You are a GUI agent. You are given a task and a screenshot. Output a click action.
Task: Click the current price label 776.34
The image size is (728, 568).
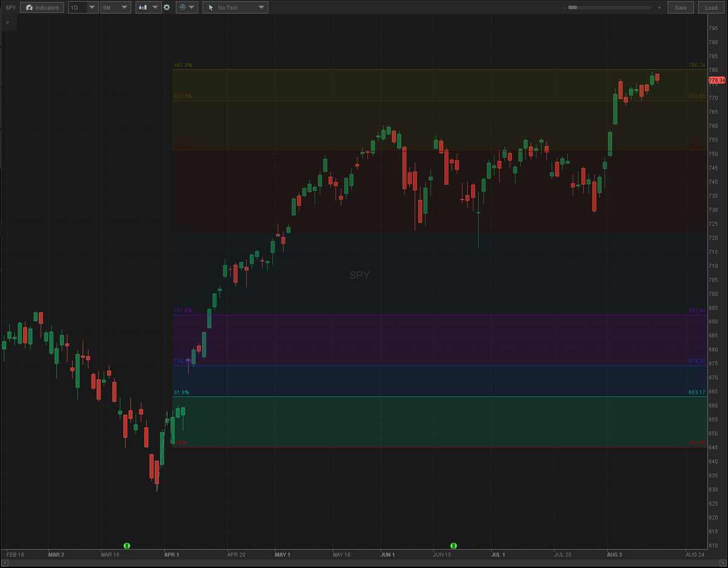tap(716, 80)
